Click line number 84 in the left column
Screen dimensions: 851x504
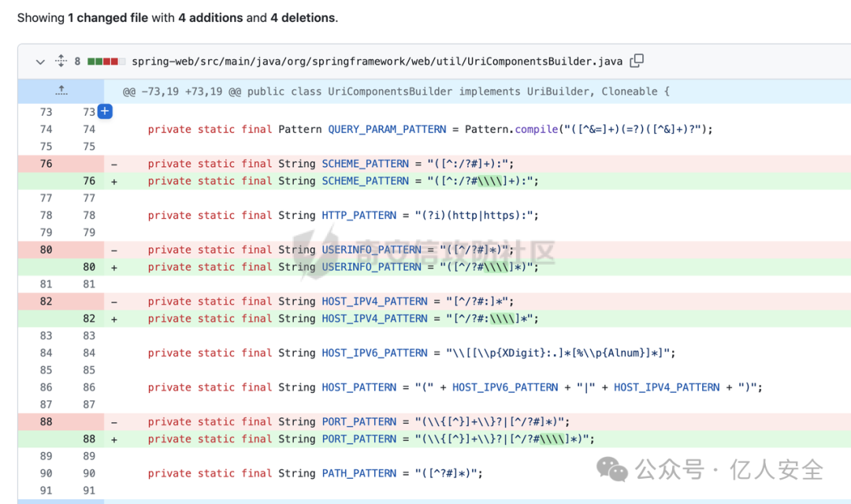pyautogui.click(x=46, y=353)
